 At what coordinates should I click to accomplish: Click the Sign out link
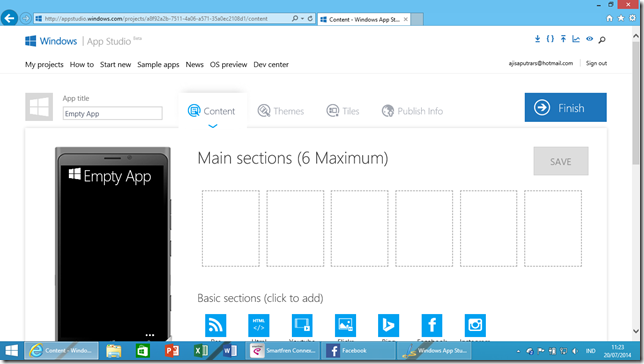(596, 63)
